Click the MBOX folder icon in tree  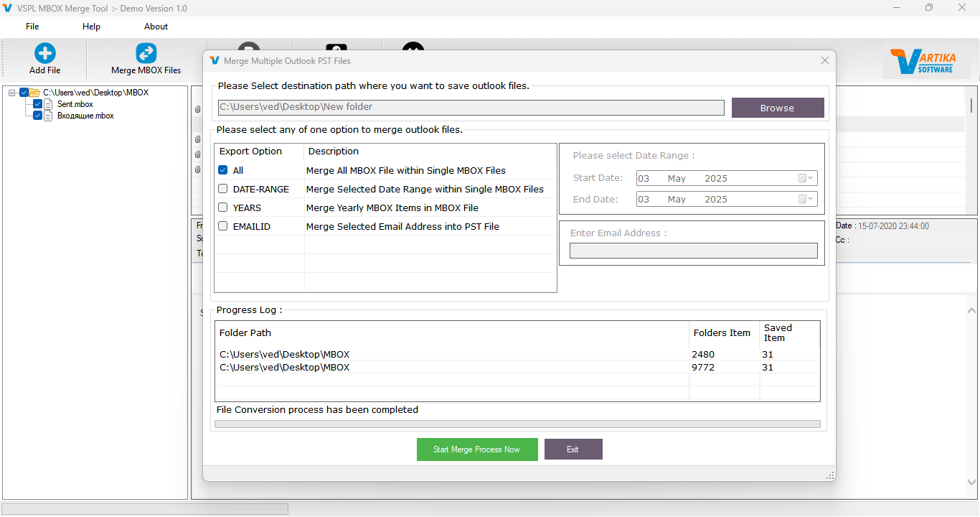pos(34,93)
